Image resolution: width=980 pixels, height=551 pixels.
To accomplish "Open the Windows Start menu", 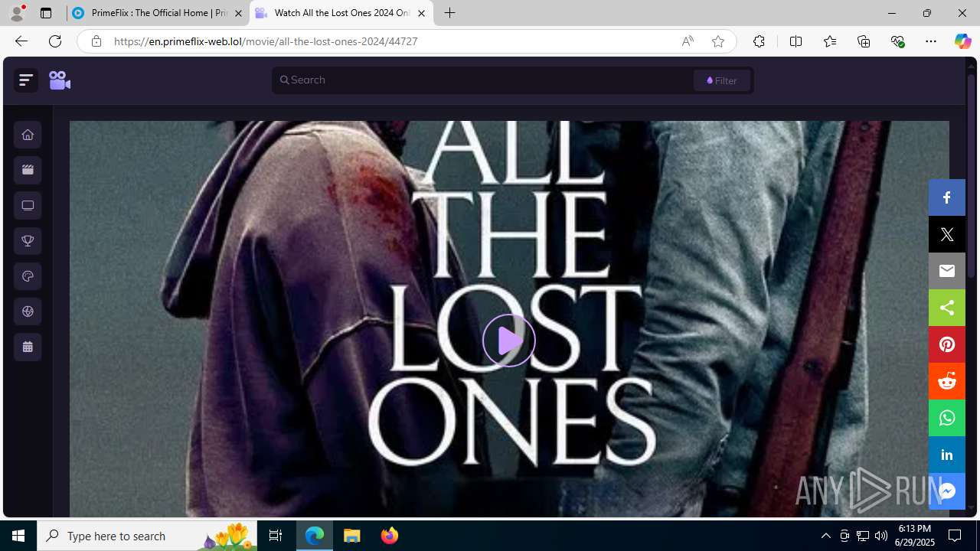I will (x=18, y=536).
